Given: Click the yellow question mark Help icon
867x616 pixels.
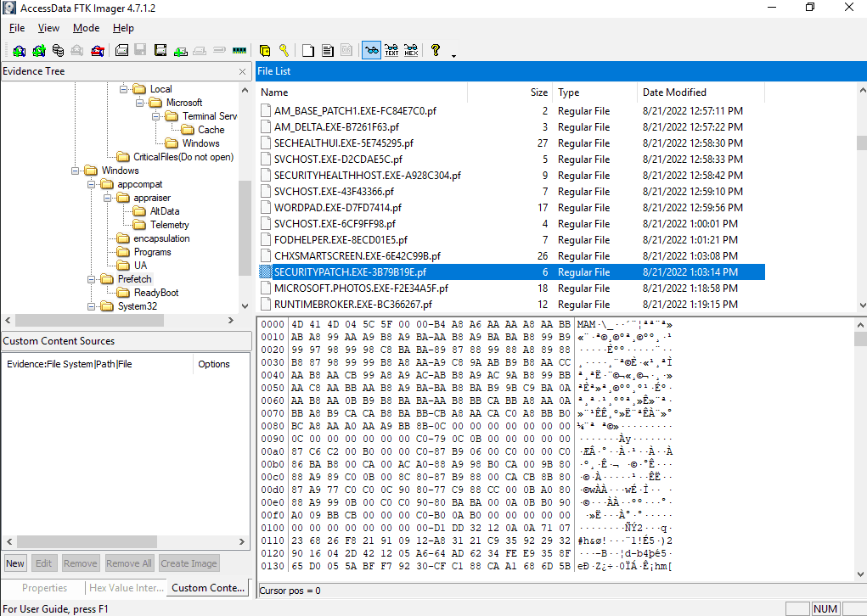Looking at the screenshot, I should point(436,50).
